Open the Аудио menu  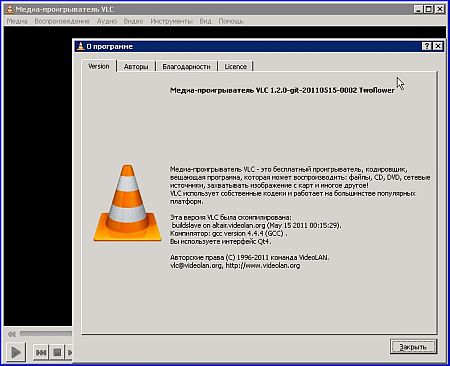point(107,21)
